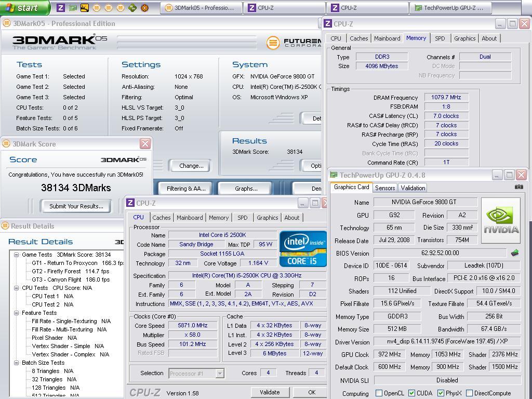Image resolution: width=532 pixels, height=399 pixels.
Task: Switch to TechPowerUp GPU-Z taskbar button
Action: pos(450,8)
